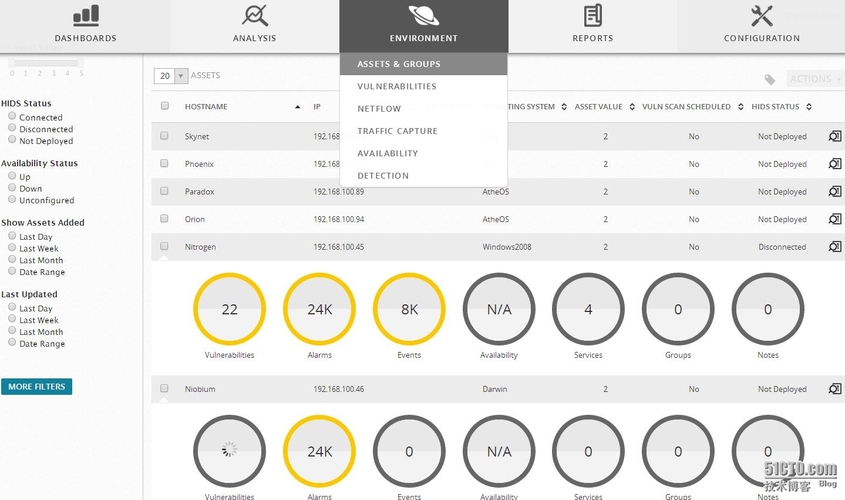Open Niobium's loading Vulnerabilities circle

click(230, 452)
